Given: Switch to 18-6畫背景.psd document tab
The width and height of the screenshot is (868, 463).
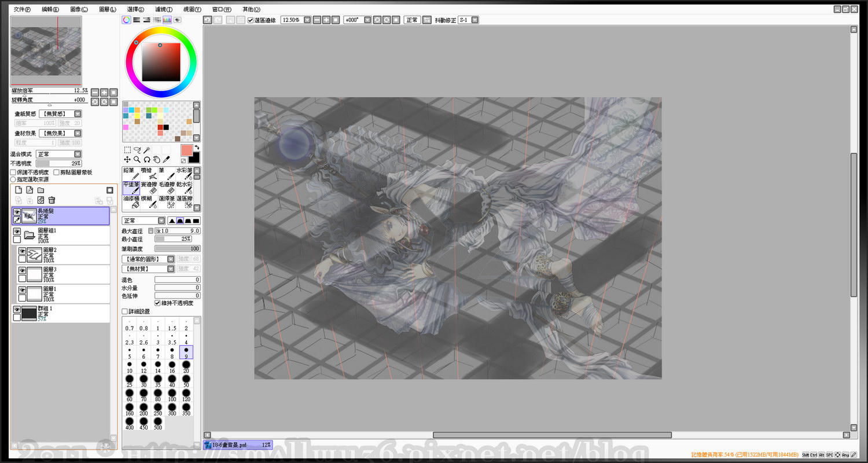Looking at the screenshot, I should coord(238,444).
